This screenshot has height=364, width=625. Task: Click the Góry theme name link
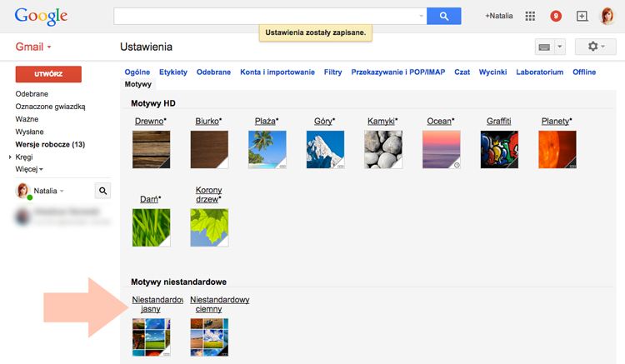pyautogui.click(x=324, y=121)
